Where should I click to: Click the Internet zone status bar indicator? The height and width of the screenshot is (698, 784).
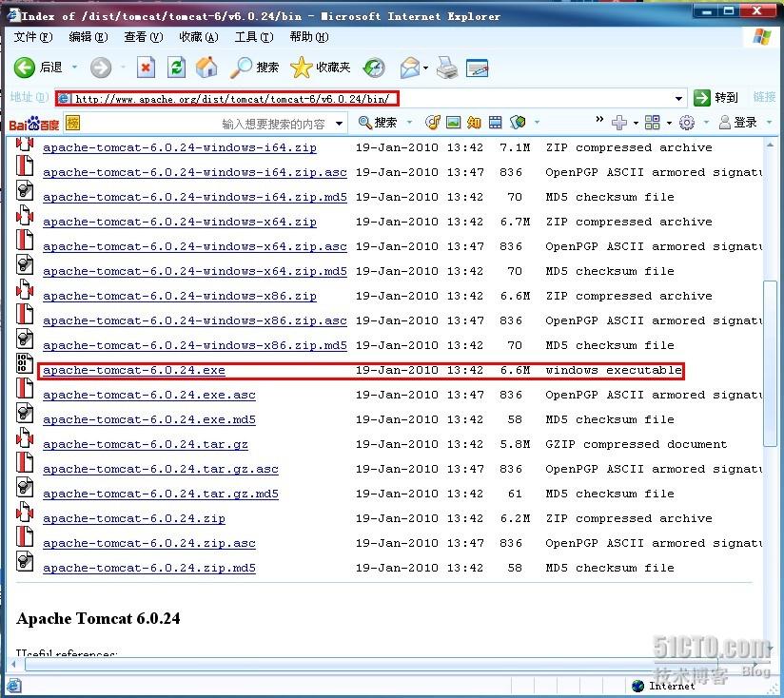pyautogui.click(x=663, y=686)
